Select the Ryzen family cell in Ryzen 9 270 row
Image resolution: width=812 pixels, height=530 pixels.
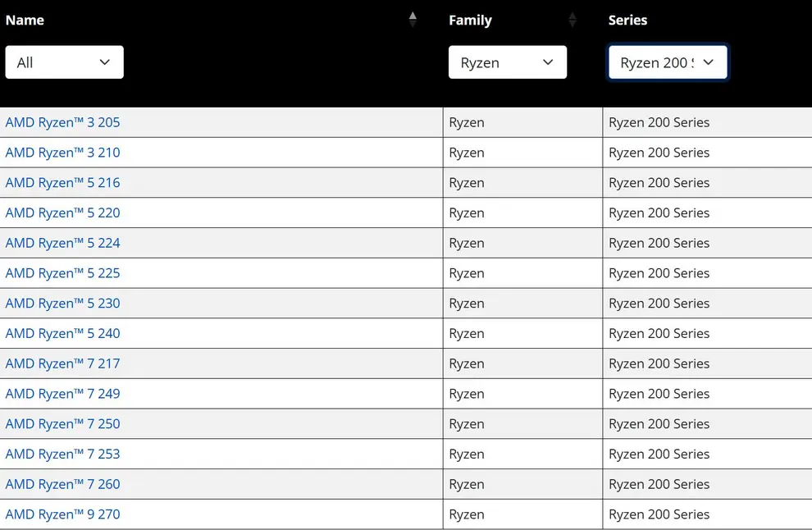pos(523,514)
